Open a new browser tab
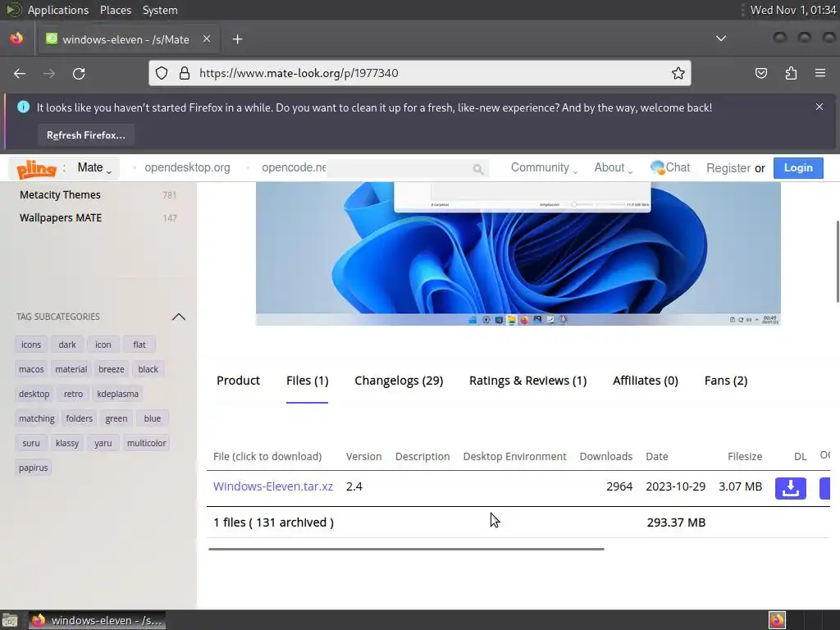840x630 pixels. (x=237, y=39)
